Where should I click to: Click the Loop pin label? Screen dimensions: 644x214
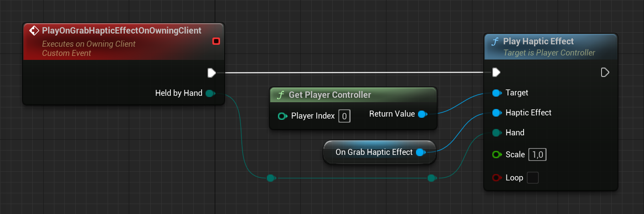(x=514, y=178)
